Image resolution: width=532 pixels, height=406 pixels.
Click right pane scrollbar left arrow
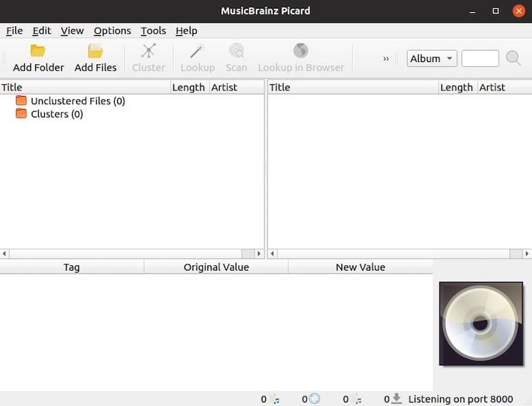point(272,253)
